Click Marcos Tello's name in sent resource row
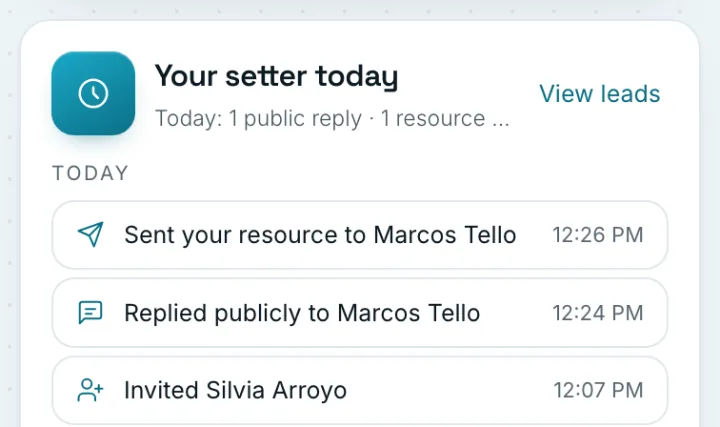The width and height of the screenshot is (720, 427). 445,235
